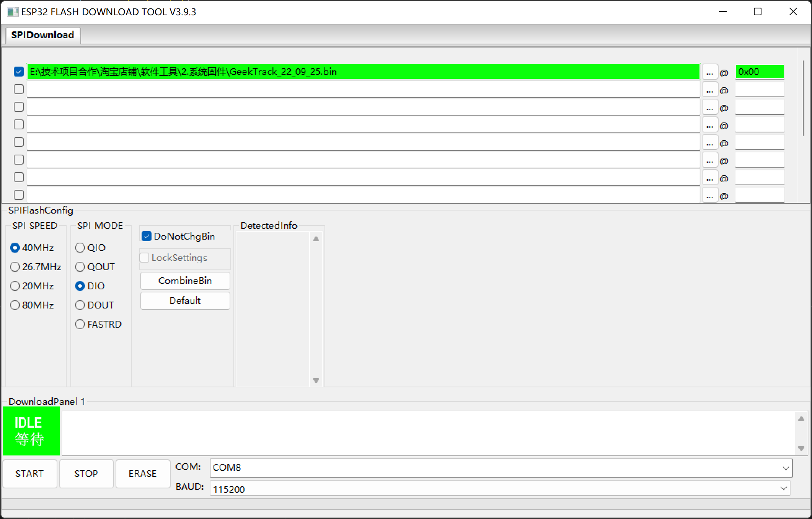Click browse button for GeekTrack bin file row
Viewport: 812px width, 519px height.
[x=710, y=72]
